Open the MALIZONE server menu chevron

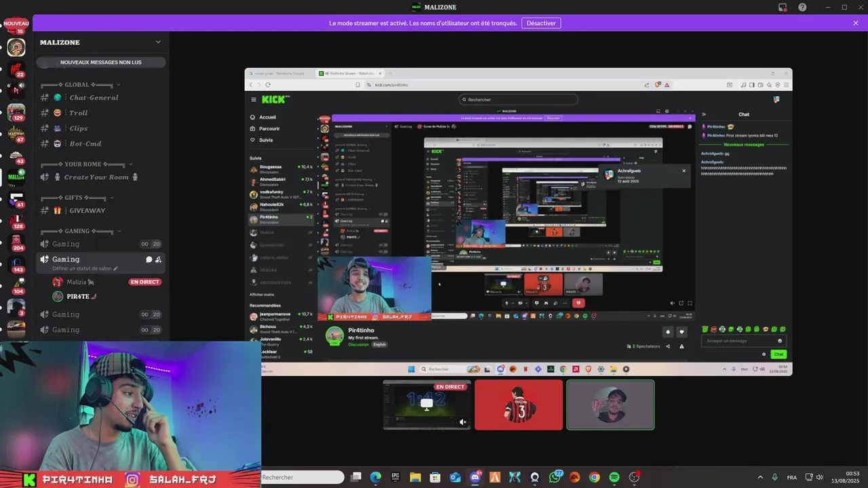tap(158, 42)
